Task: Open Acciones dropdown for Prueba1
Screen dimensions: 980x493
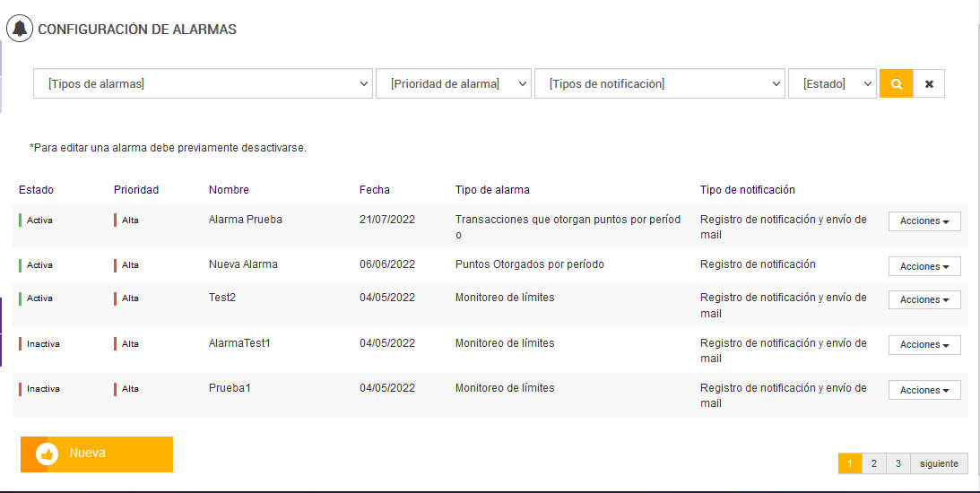Action: click(924, 390)
